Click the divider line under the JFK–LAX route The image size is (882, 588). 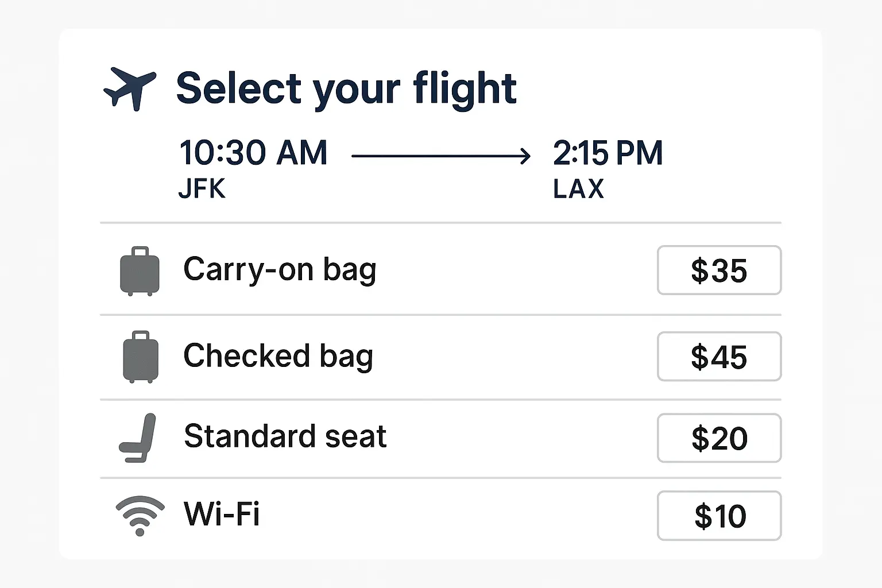440,222
